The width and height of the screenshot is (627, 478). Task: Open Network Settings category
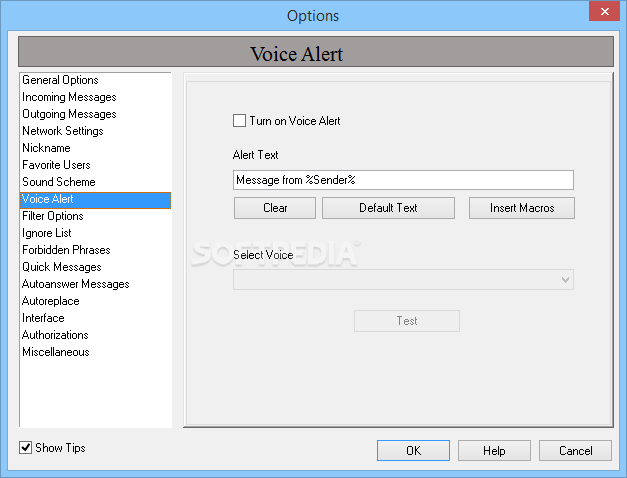(95, 131)
